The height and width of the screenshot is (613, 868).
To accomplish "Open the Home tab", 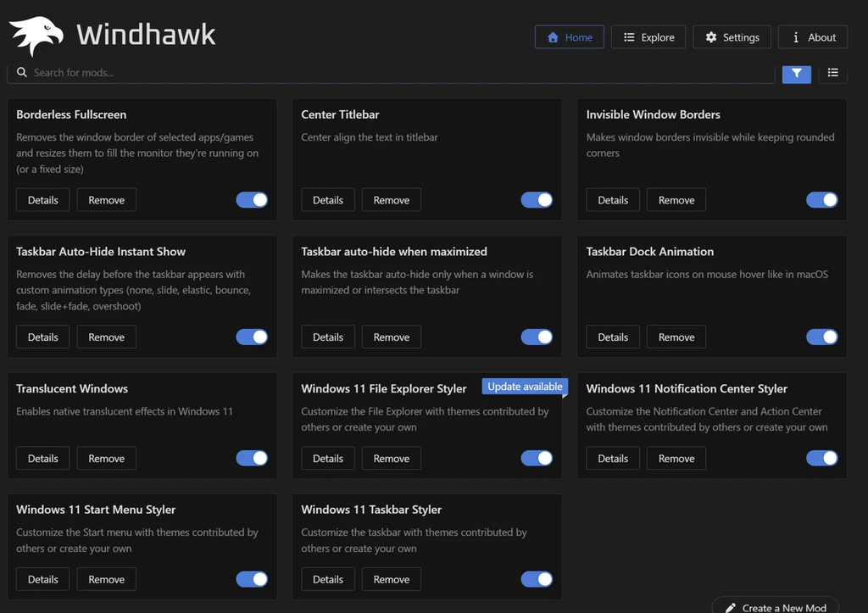I will pos(569,37).
